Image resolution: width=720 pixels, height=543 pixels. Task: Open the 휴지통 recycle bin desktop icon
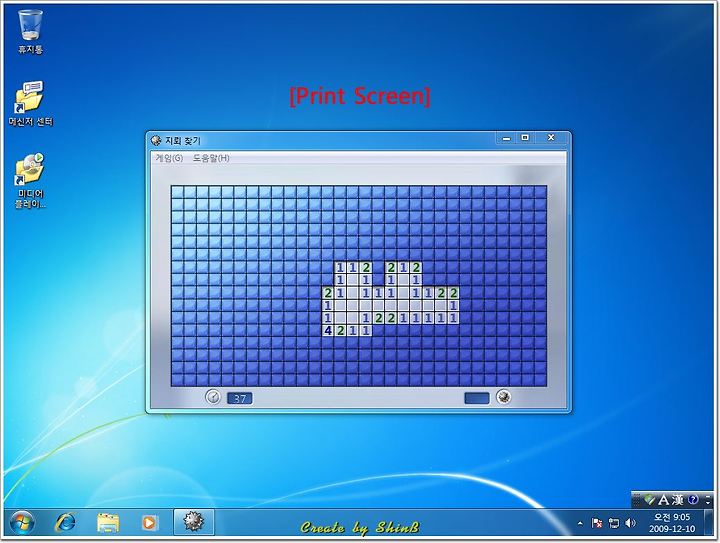click(30, 31)
